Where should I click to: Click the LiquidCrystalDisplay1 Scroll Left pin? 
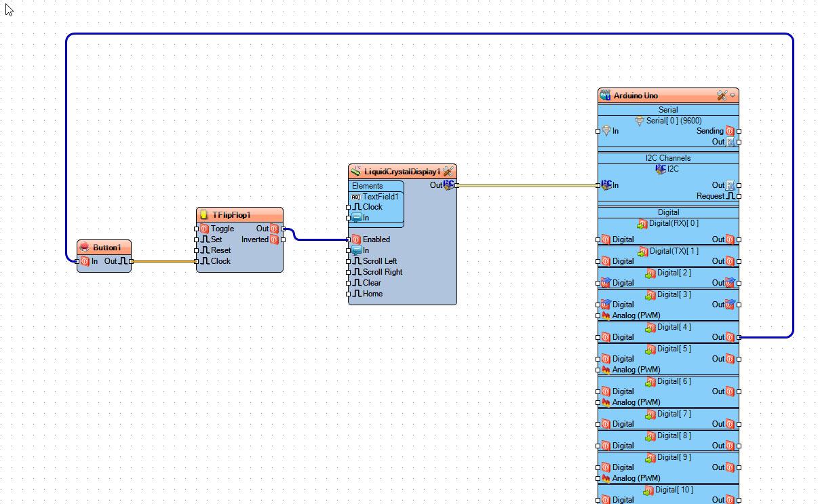[x=349, y=261]
